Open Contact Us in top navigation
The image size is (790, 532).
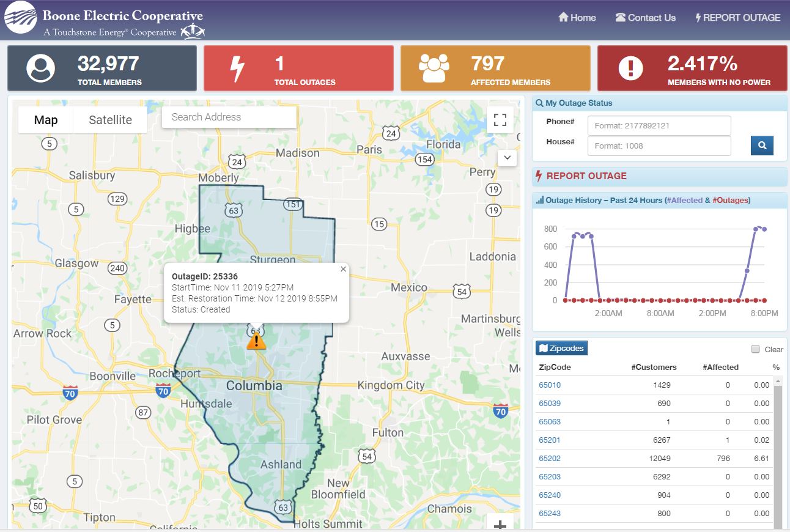pos(645,18)
